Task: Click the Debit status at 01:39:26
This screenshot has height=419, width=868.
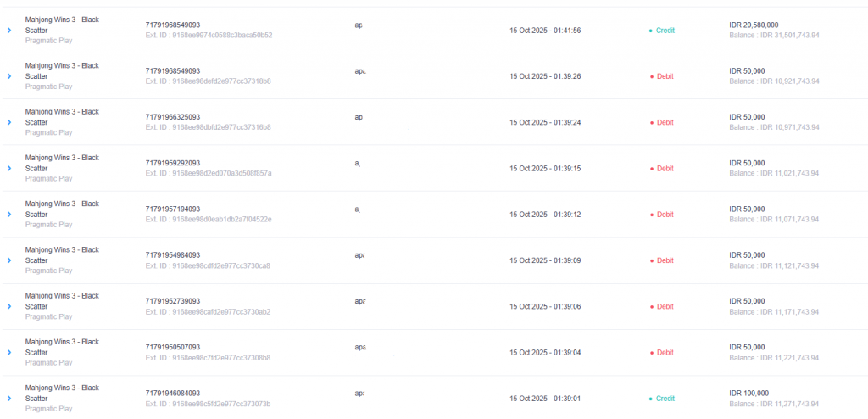Action: (x=664, y=76)
